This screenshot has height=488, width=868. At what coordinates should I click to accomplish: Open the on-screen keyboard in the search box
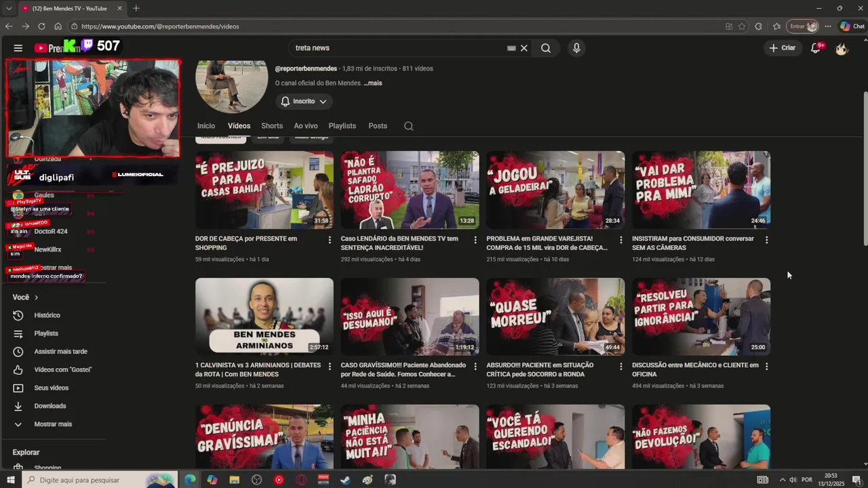point(511,48)
